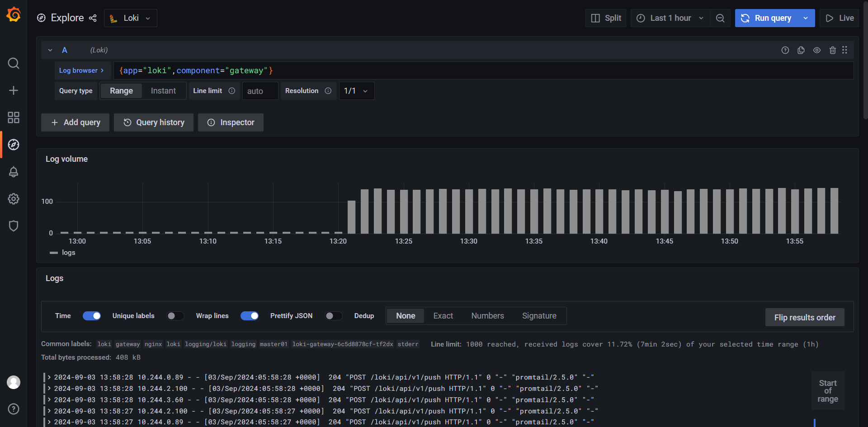Image resolution: width=868 pixels, height=427 pixels.
Task: Click the drag handle icon for query A
Action: [844, 50]
